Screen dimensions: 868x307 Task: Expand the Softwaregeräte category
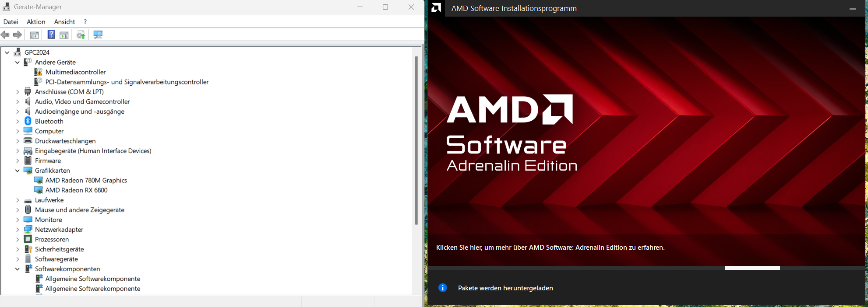click(18, 259)
